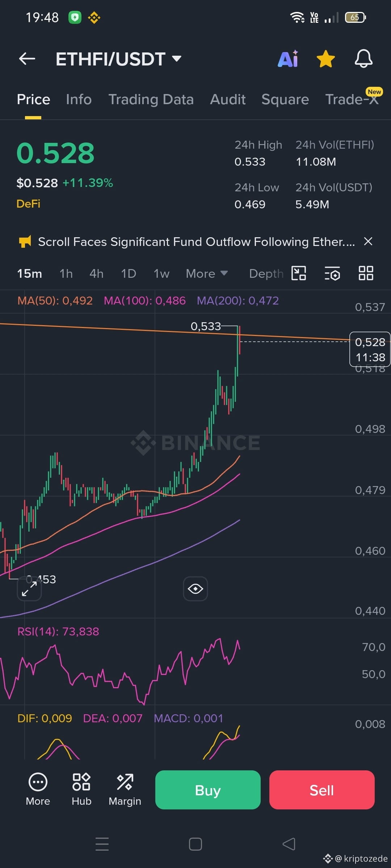Tap the megaphone announcement icon

(25, 242)
